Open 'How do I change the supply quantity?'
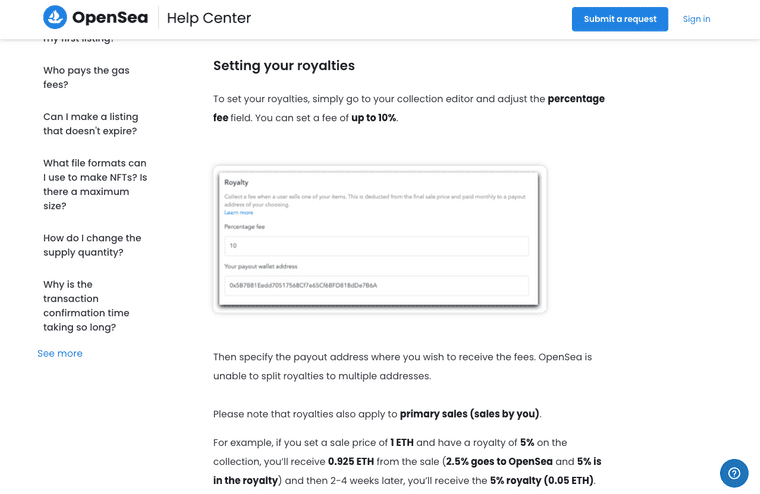 [x=92, y=245]
